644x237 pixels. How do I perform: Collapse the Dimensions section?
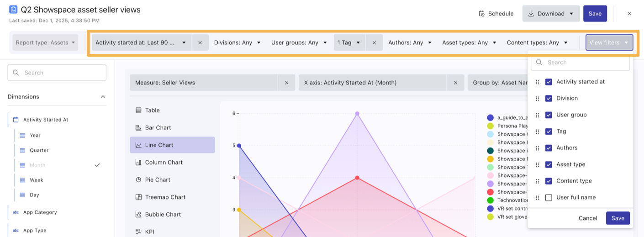click(103, 97)
